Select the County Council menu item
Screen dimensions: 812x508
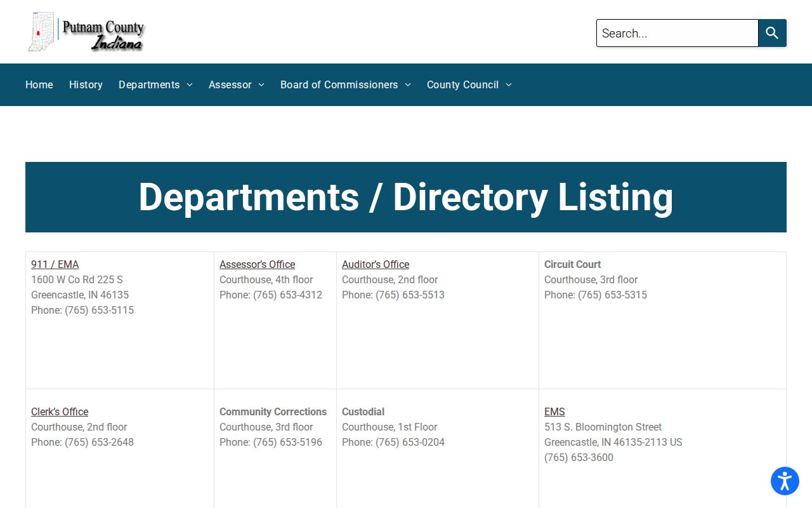[x=462, y=84]
